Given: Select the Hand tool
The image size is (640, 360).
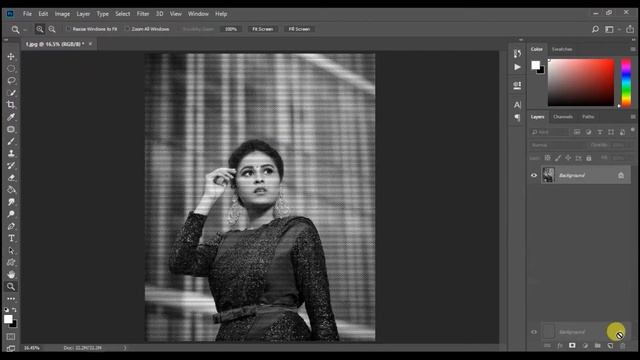Looking at the screenshot, I should click(x=11, y=274).
